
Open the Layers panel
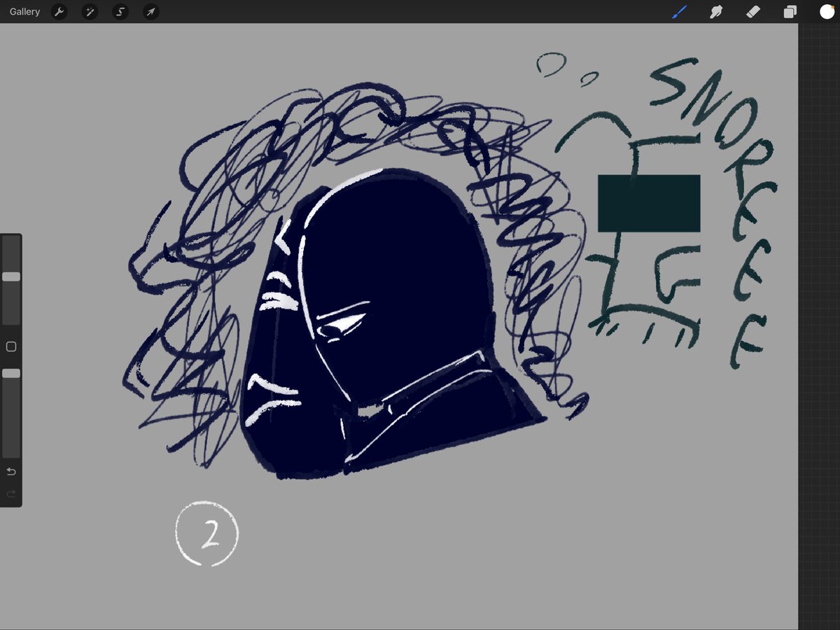click(x=790, y=12)
